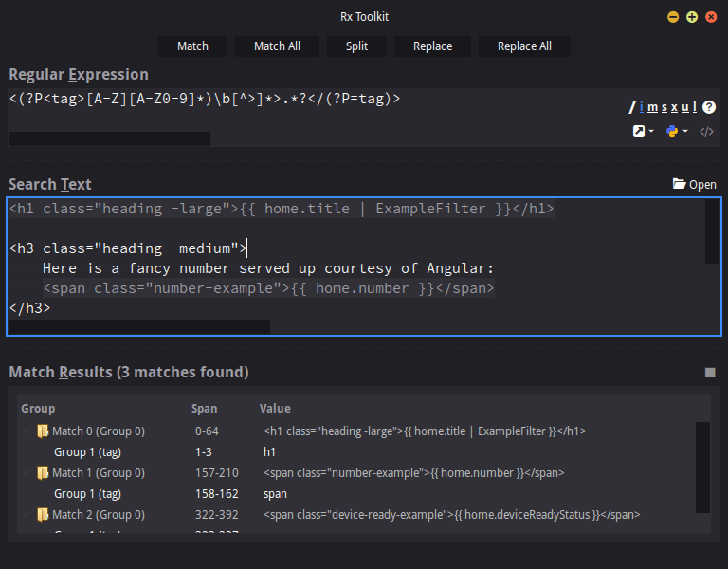Click the search text horizontal scrollbar
The image size is (728, 569).
(x=138, y=326)
